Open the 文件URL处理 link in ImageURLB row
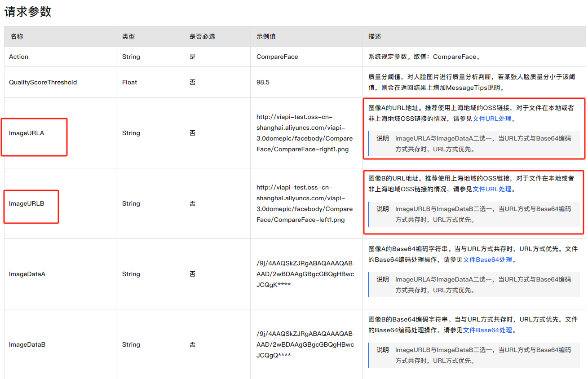Screen dimensions: 588x379 492,189
